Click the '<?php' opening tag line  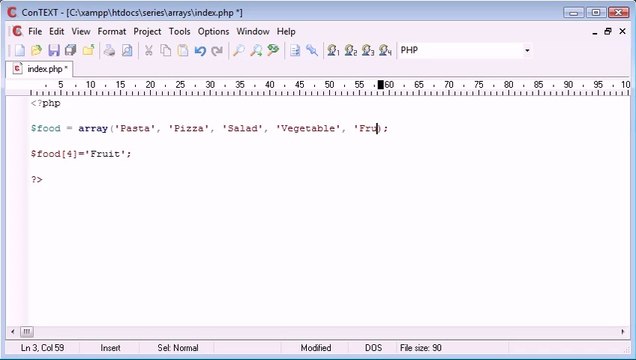point(45,103)
